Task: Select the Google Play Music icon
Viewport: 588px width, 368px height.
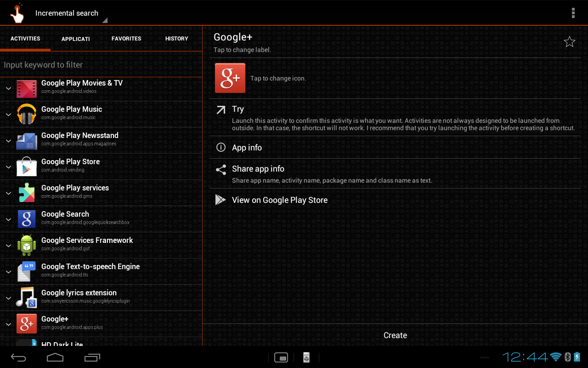Action: [x=26, y=114]
